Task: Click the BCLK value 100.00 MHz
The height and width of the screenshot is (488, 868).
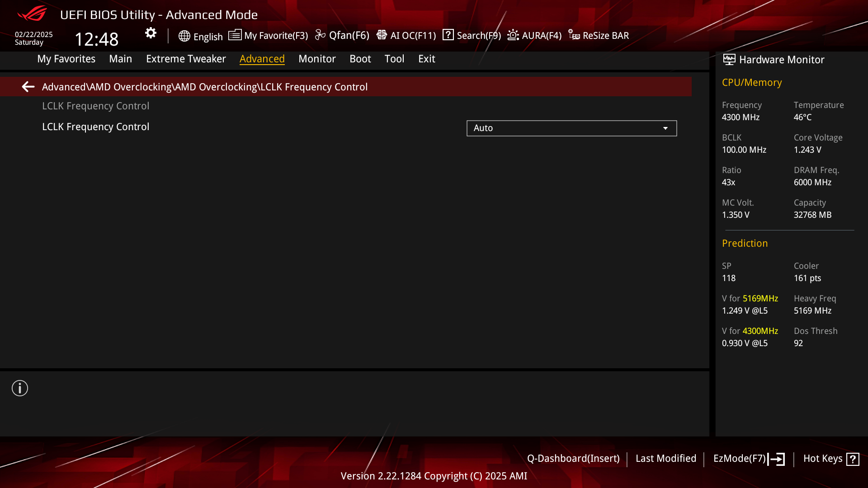Action: [744, 150]
